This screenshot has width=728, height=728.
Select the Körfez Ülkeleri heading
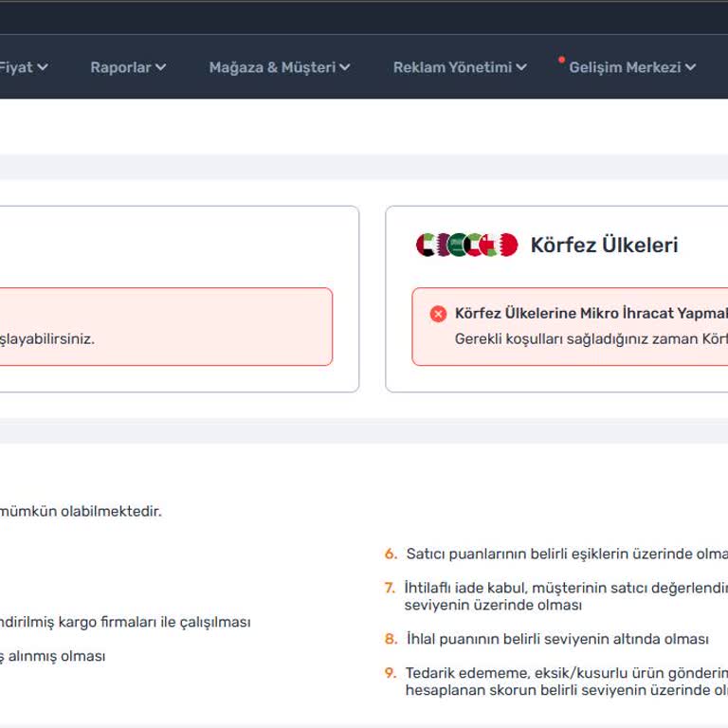click(604, 246)
